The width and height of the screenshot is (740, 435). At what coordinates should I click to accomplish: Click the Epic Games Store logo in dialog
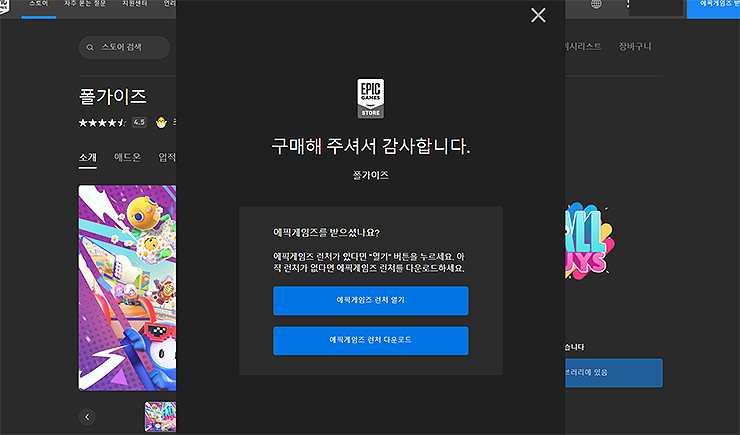(x=370, y=99)
